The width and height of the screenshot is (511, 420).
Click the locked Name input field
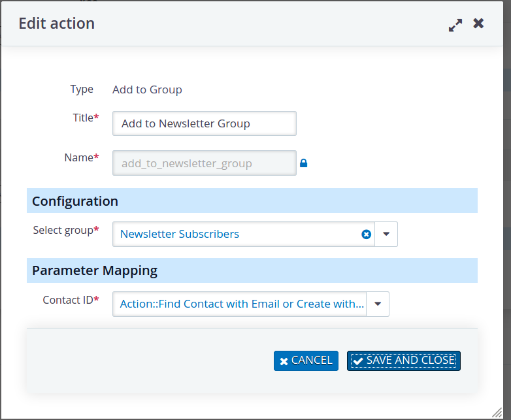click(204, 163)
